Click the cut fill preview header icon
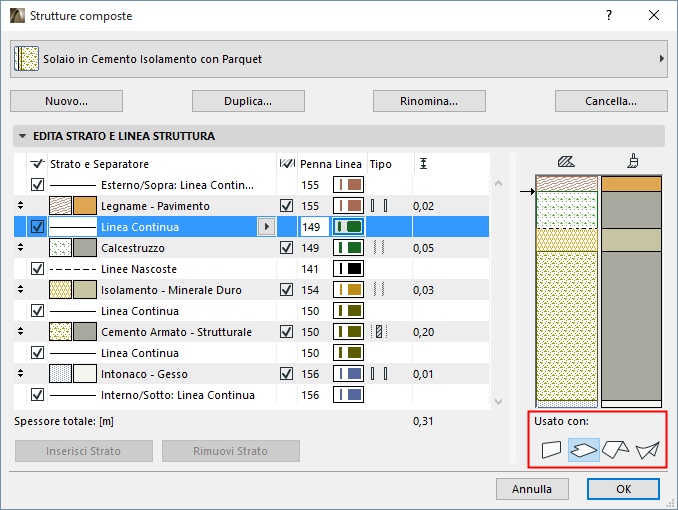Viewport: 678px width, 510px height. tap(566, 162)
